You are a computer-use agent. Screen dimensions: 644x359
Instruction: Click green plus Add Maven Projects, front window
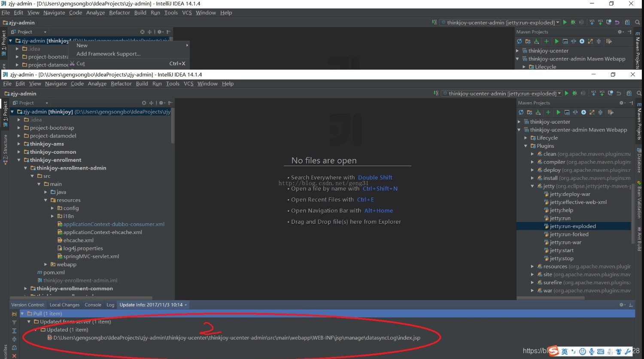(x=548, y=113)
